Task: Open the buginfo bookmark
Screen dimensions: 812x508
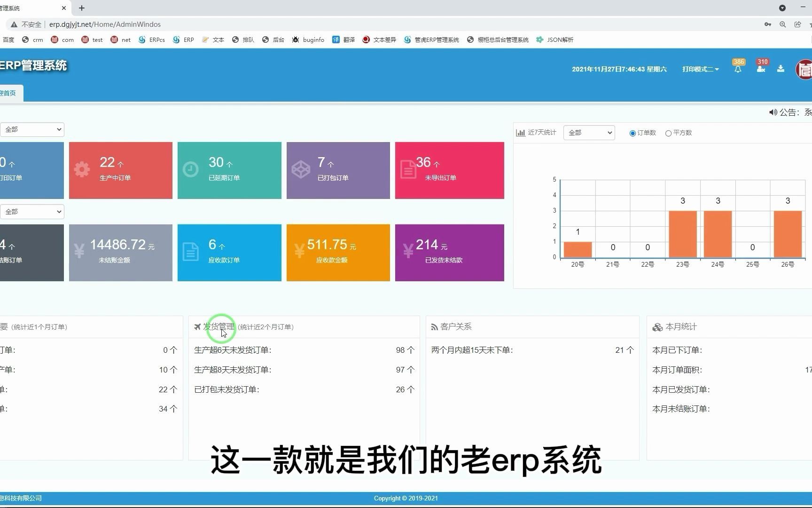Action: click(x=308, y=40)
